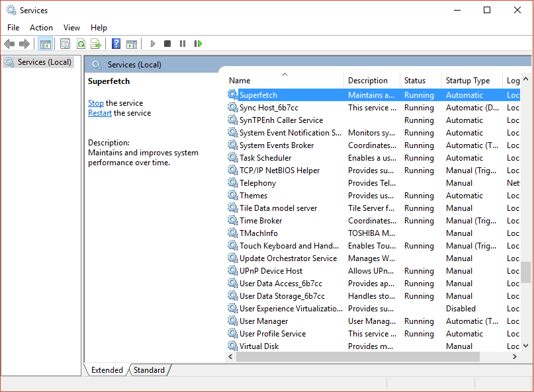
Task: Select Touch Keyboard and Handwriting service
Action: click(373, 246)
